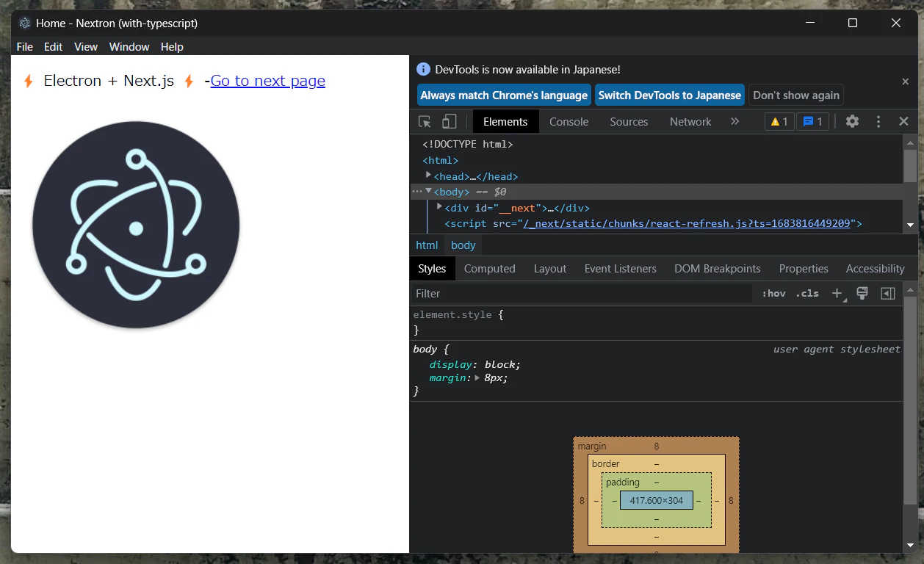
Task: Switch to the Sources tab
Action: [x=629, y=122]
